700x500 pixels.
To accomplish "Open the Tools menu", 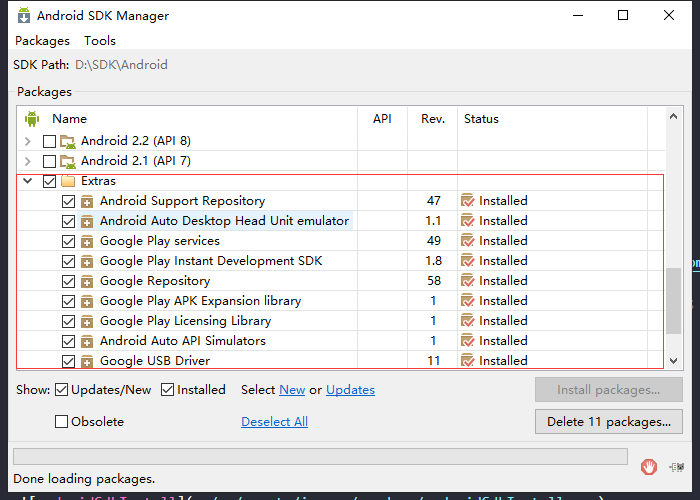I will (100, 41).
